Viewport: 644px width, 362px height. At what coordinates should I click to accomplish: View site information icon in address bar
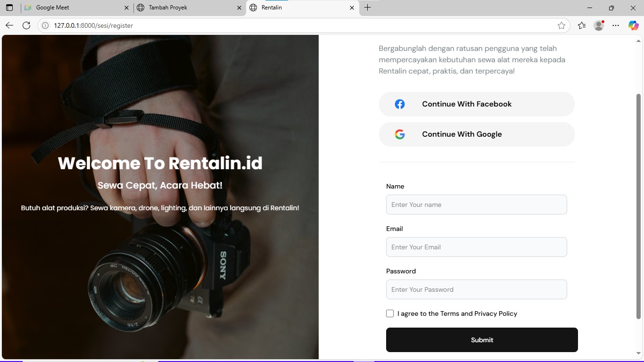point(45,25)
